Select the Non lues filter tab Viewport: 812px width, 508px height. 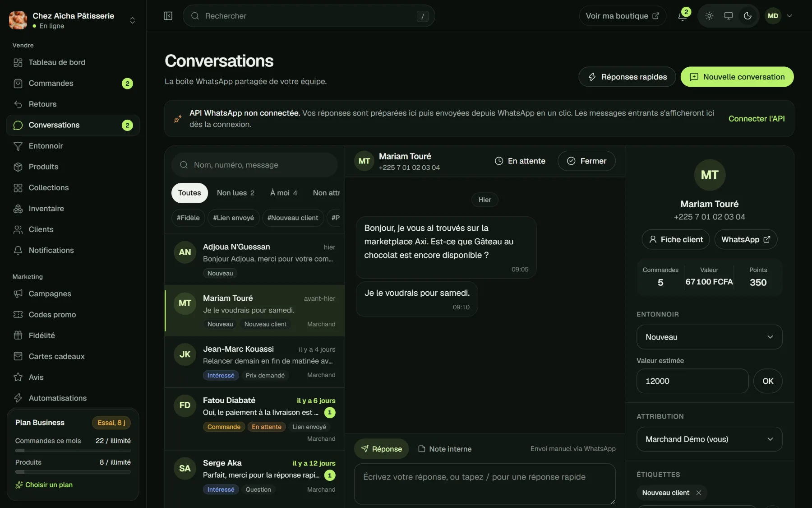[235, 193]
